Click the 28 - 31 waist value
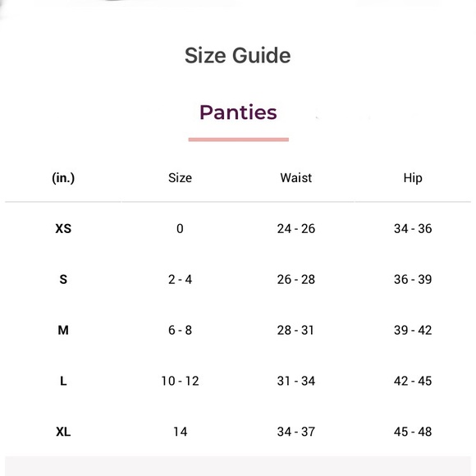 coord(295,330)
